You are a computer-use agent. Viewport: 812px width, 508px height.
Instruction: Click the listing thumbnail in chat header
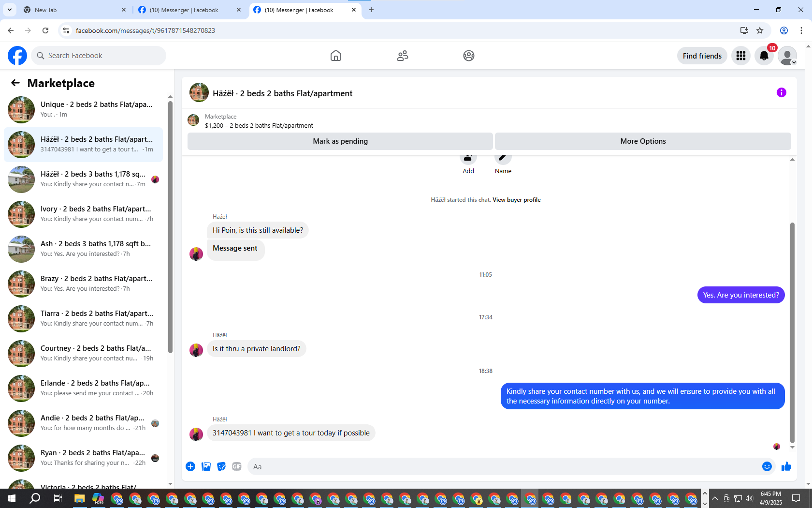click(x=199, y=92)
